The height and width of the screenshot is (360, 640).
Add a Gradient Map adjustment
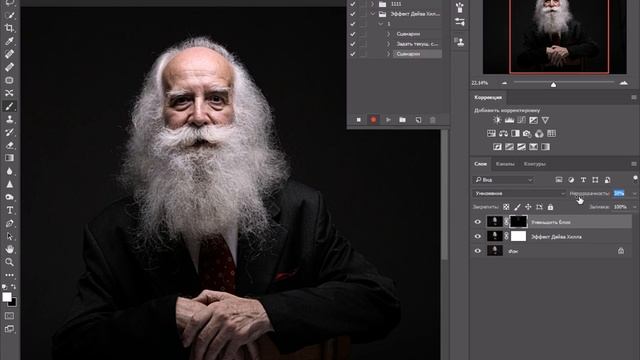click(x=545, y=147)
